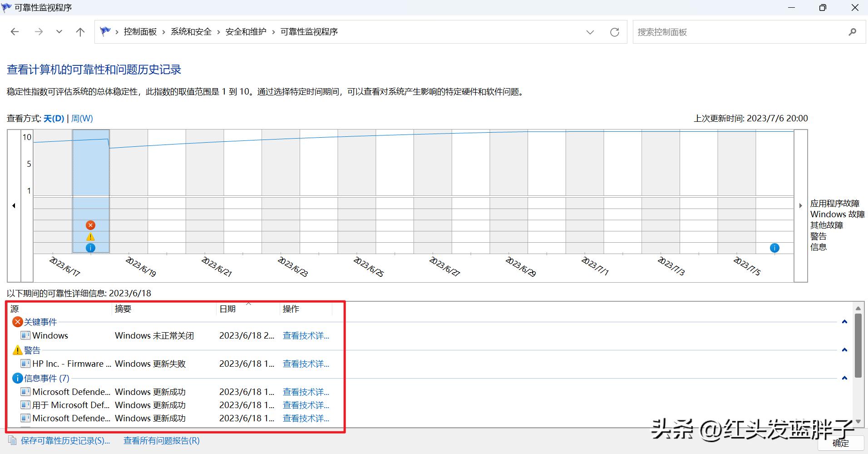Open the address bar history dropdown
This screenshot has width=868, height=454.
[590, 32]
